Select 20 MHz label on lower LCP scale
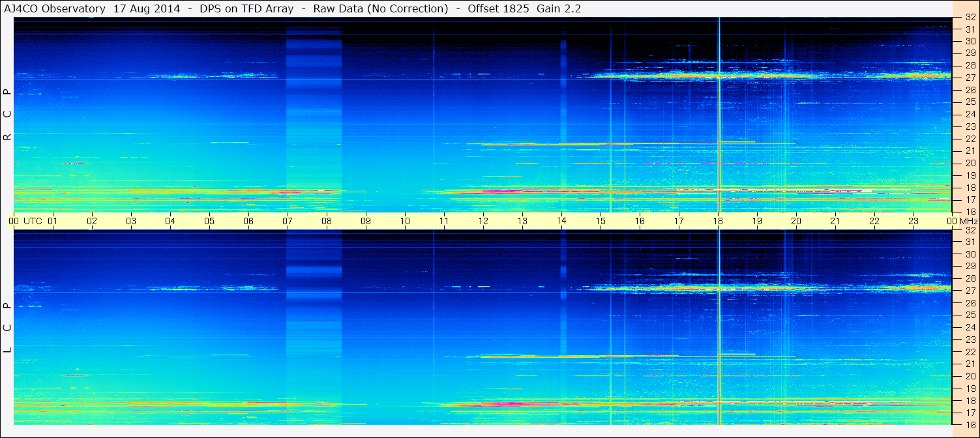 (x=970, y=376)
